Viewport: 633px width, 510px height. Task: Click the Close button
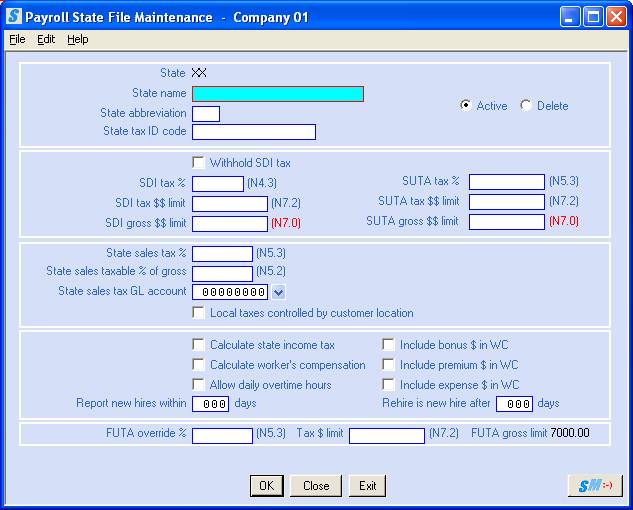pos(316,485)
